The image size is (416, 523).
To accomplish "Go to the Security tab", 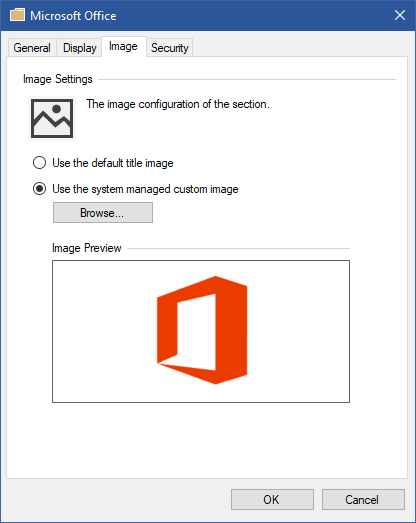I will point(169,48).
